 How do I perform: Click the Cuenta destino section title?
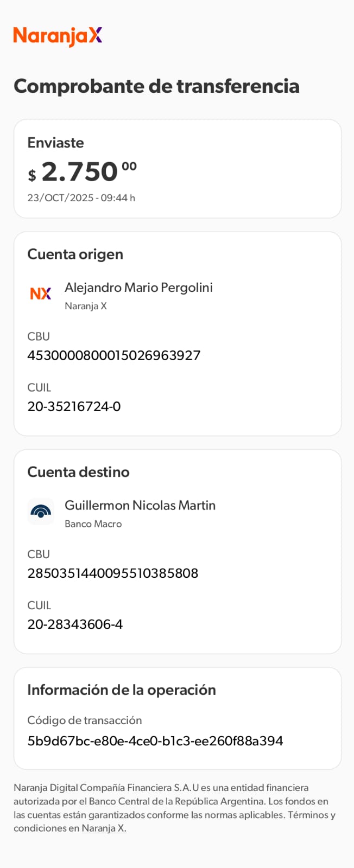[78, 472]
